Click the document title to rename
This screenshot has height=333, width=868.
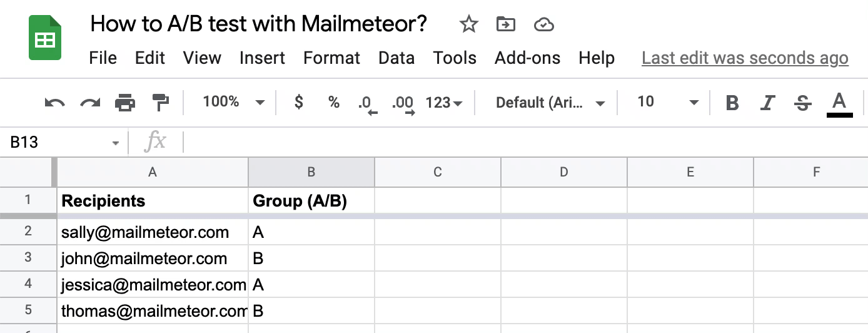coord(259,24)
